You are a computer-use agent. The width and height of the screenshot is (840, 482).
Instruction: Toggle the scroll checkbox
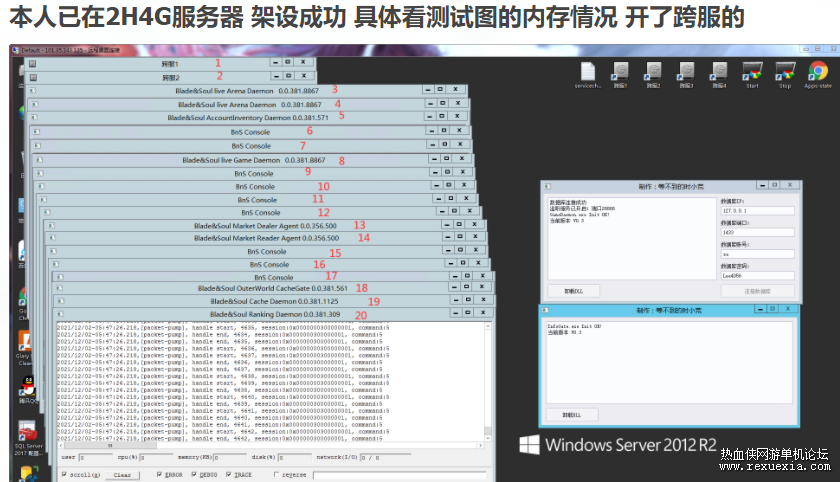click(64, 475)
